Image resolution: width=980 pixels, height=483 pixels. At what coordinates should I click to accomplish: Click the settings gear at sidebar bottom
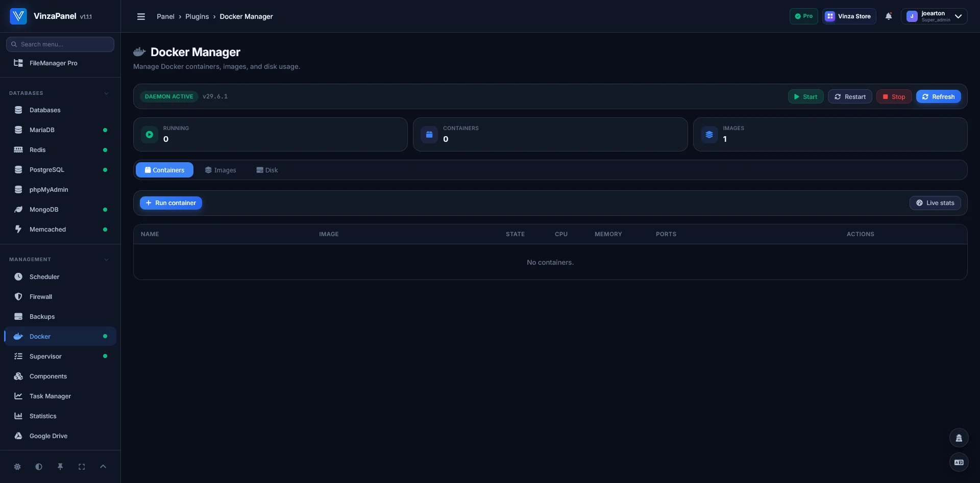17,467
